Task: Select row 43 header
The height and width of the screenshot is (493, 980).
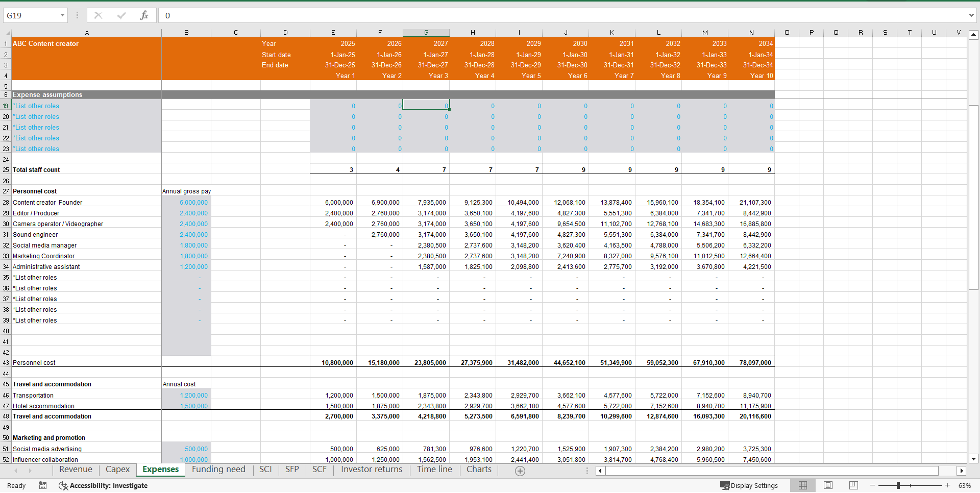Action: click(6, 363)
